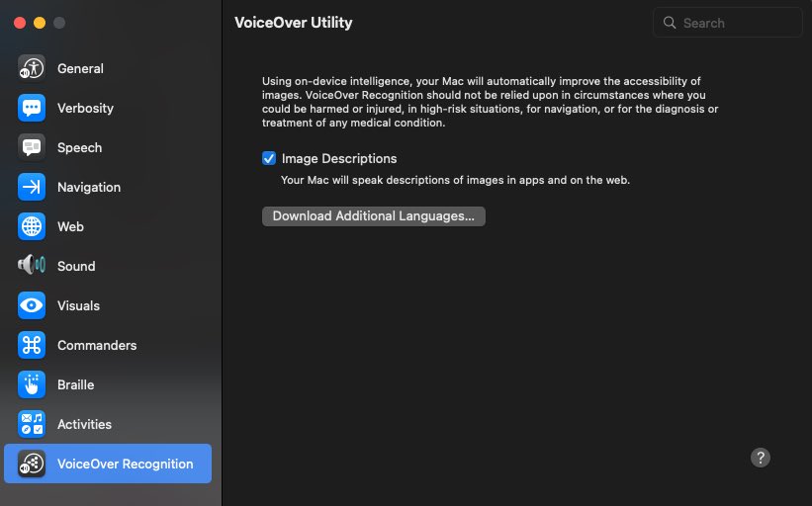Uncheck the Image Descriptions checkbox
Viewport: 812px width, 506px height.
[269, 158]
